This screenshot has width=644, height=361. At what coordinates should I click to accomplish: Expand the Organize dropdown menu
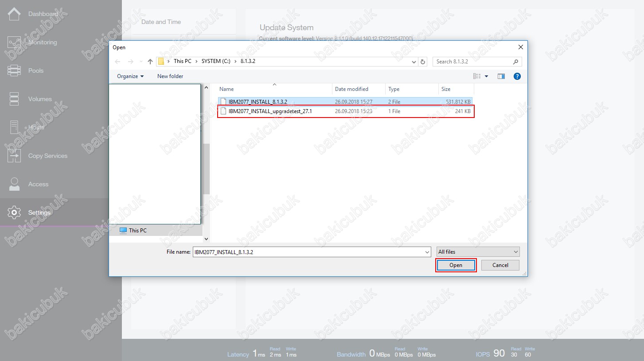click(x=130, y=76)
